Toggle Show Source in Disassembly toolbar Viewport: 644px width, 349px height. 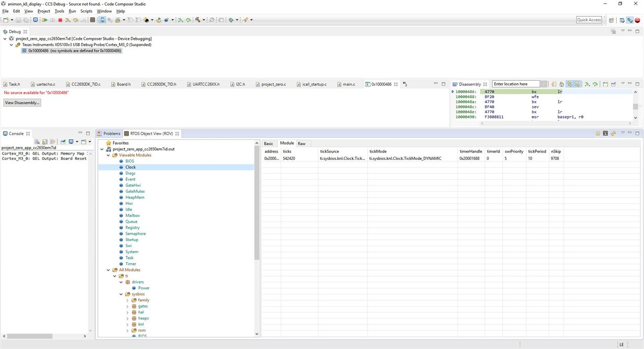pos(577,84)
